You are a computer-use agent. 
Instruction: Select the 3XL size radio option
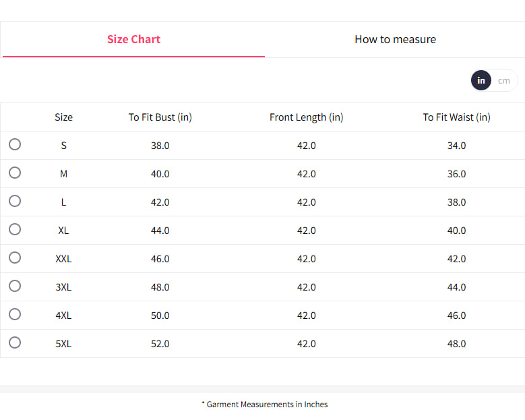pyautogui.click(x=15, y=286)
